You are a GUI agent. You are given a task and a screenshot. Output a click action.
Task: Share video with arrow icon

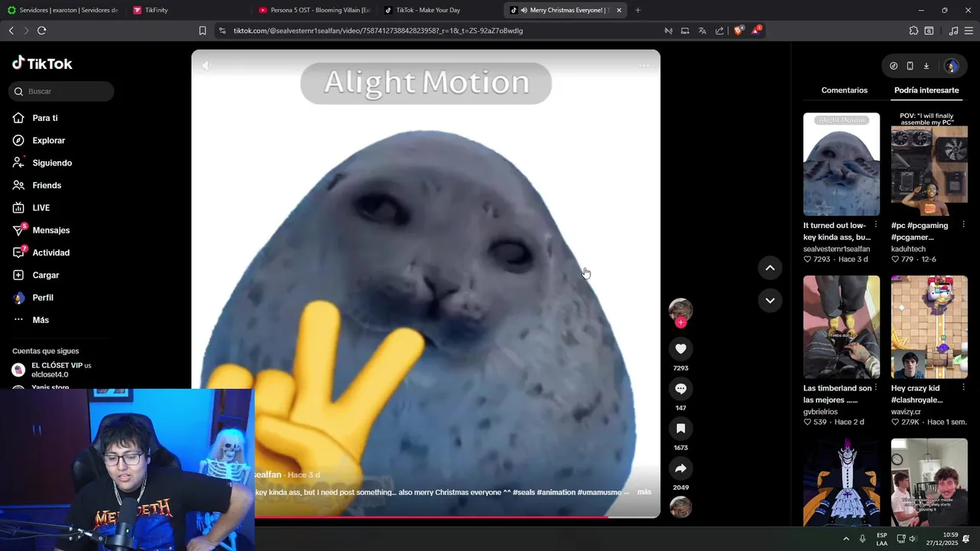(681, 468)
